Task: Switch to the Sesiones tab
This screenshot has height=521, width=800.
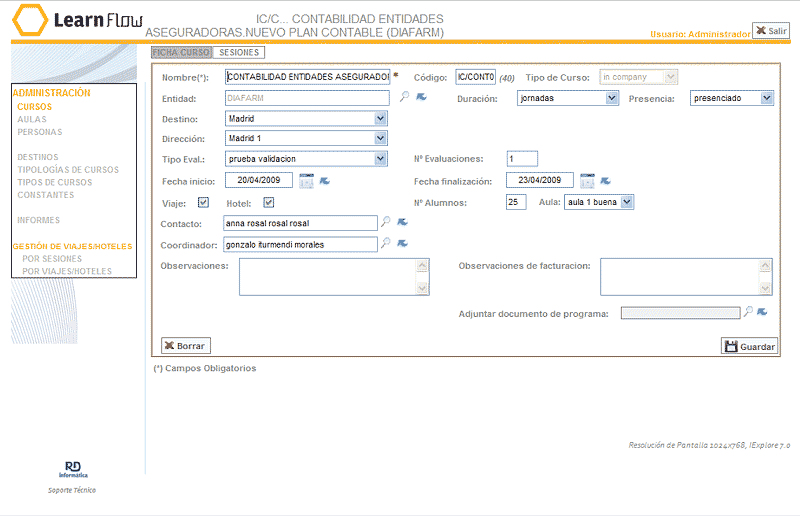Action: point(239,53)
